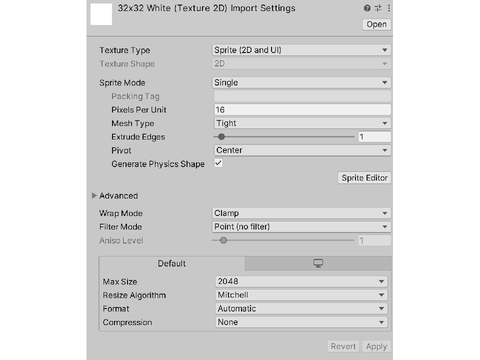Click the Compression label
Image resolution: width=480 pixels, height=360 pixels.
127,322
